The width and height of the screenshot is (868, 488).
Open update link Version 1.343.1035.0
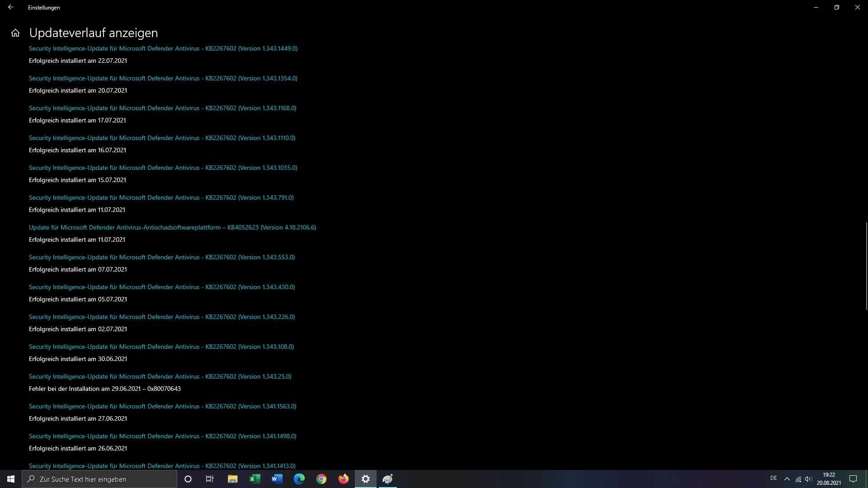click(x=163, y=168)
